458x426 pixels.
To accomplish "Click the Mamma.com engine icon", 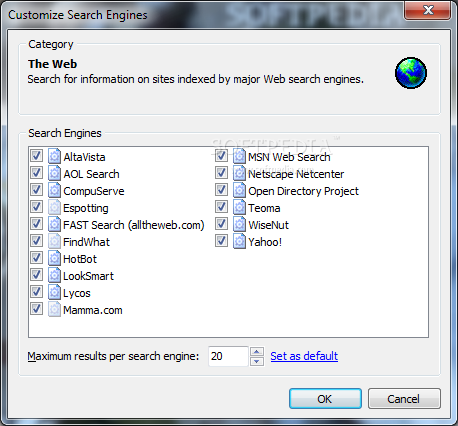I will [x=54, y=309].
